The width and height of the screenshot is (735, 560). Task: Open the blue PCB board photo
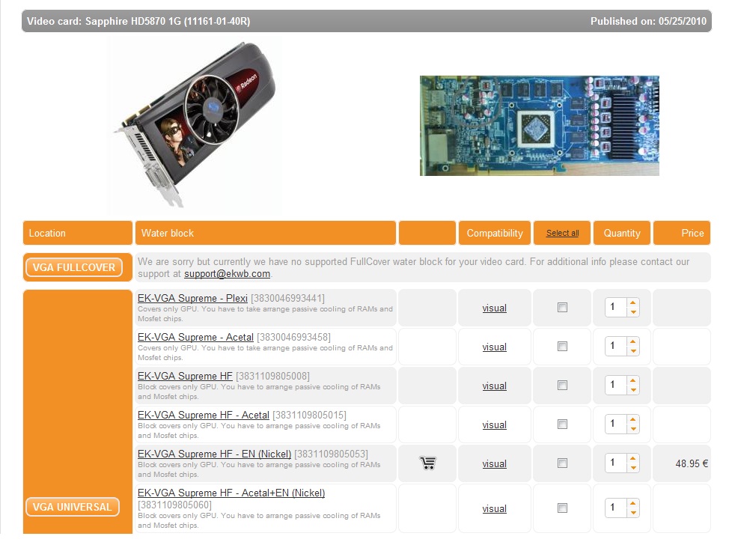click(540, 126)
